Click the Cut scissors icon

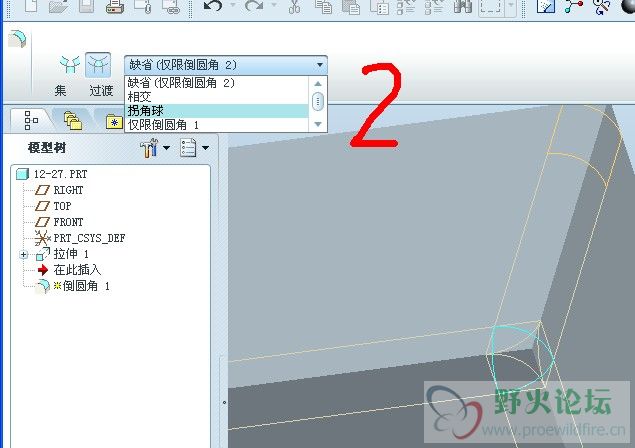point(294,6)
